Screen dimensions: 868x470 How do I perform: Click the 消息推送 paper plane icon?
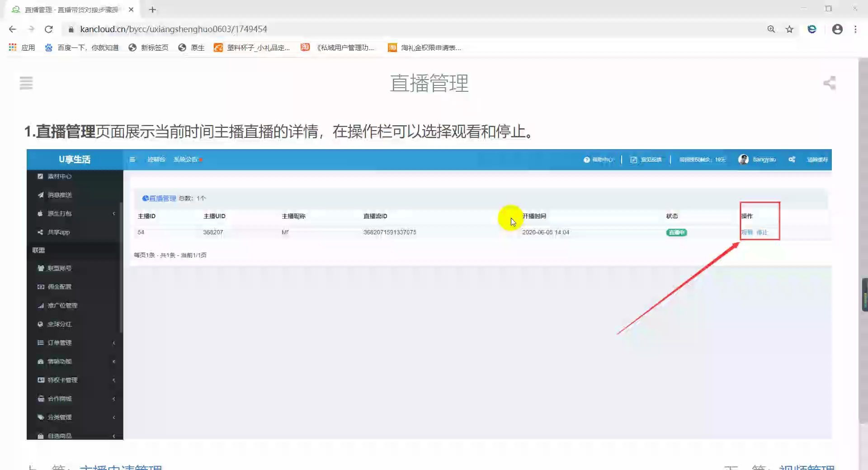[41, 195]
